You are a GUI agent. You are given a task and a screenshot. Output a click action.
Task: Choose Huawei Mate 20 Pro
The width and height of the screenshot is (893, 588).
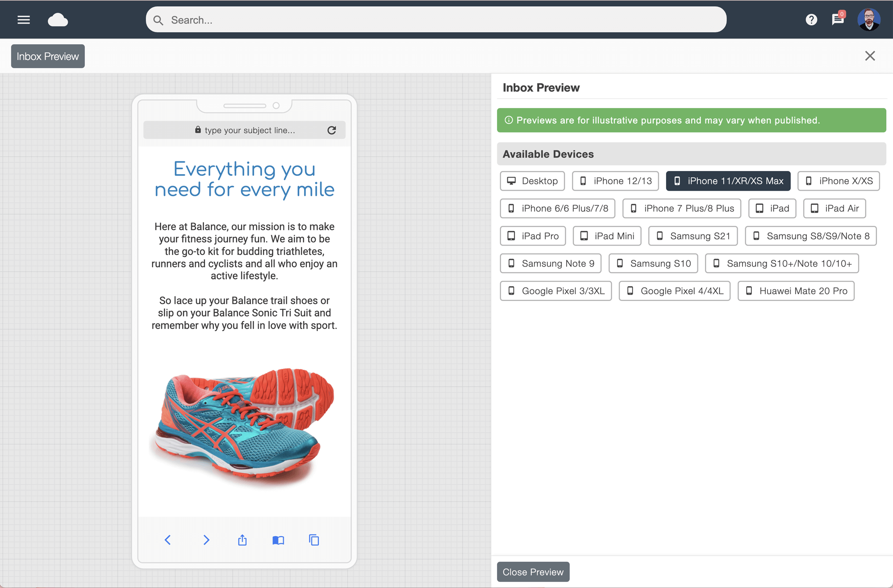(x=796, y=291)
